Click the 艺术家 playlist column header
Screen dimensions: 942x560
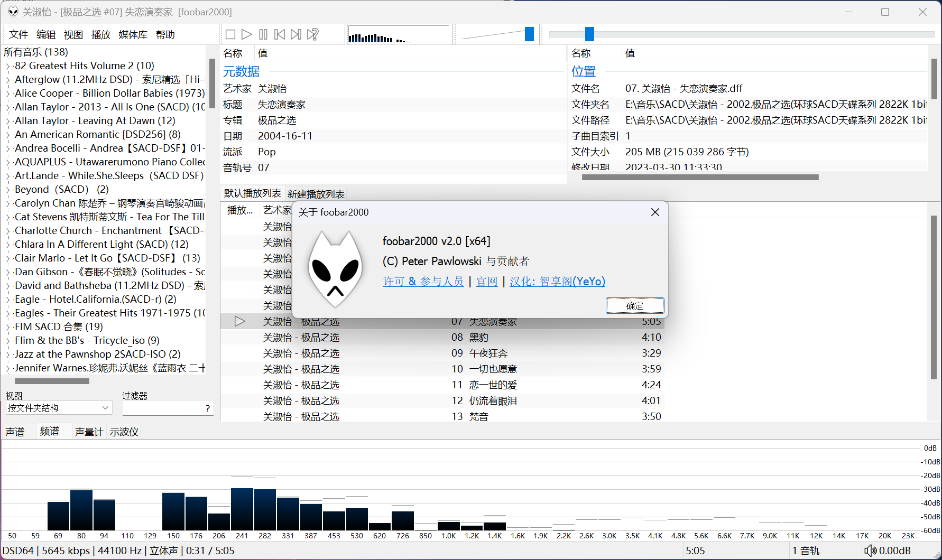click(x=276, y=210)
